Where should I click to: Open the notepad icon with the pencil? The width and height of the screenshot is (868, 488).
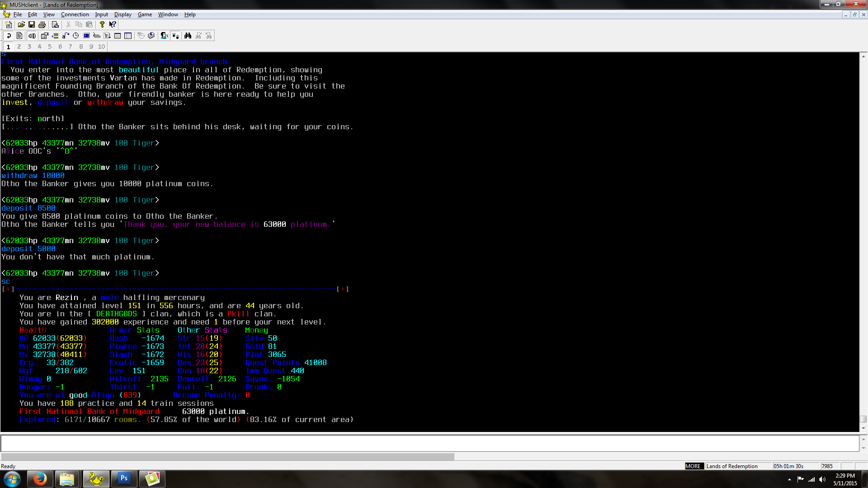click(x=55, y=24)
